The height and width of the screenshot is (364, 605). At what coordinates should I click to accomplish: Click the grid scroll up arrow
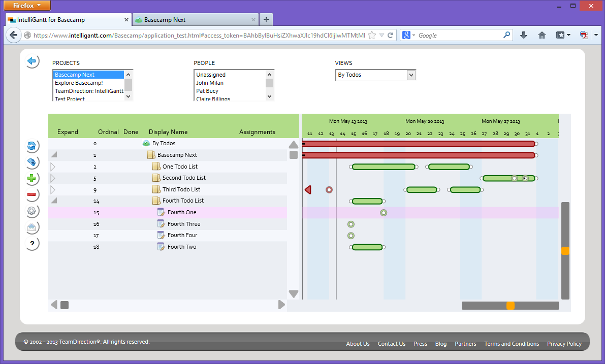[x=294, y=145]
